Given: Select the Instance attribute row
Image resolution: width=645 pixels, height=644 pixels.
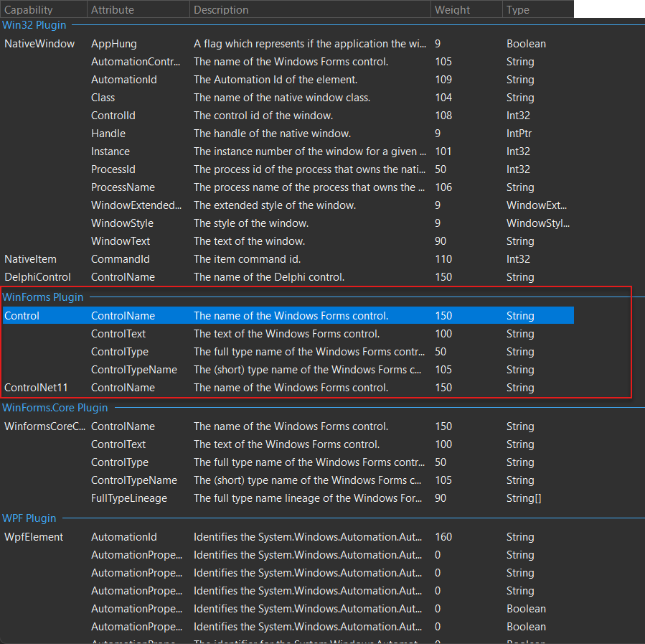Looking at the screenshot, I should 288,151.
